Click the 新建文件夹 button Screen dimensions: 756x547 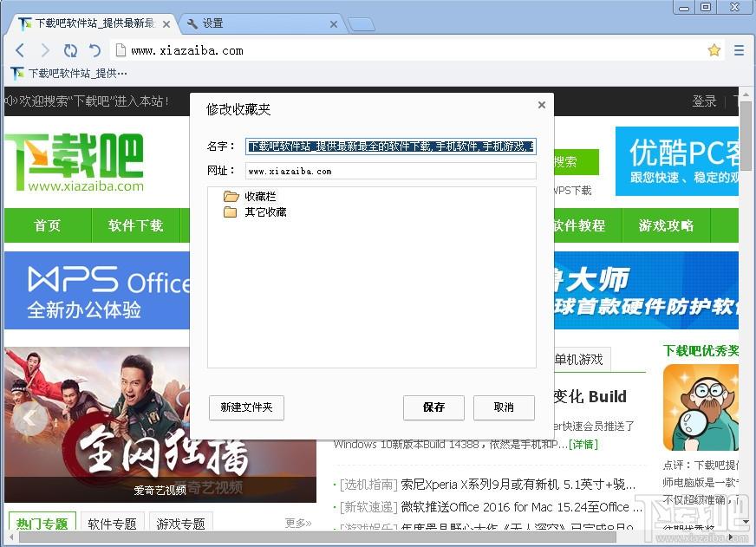(x=246, y=407)
